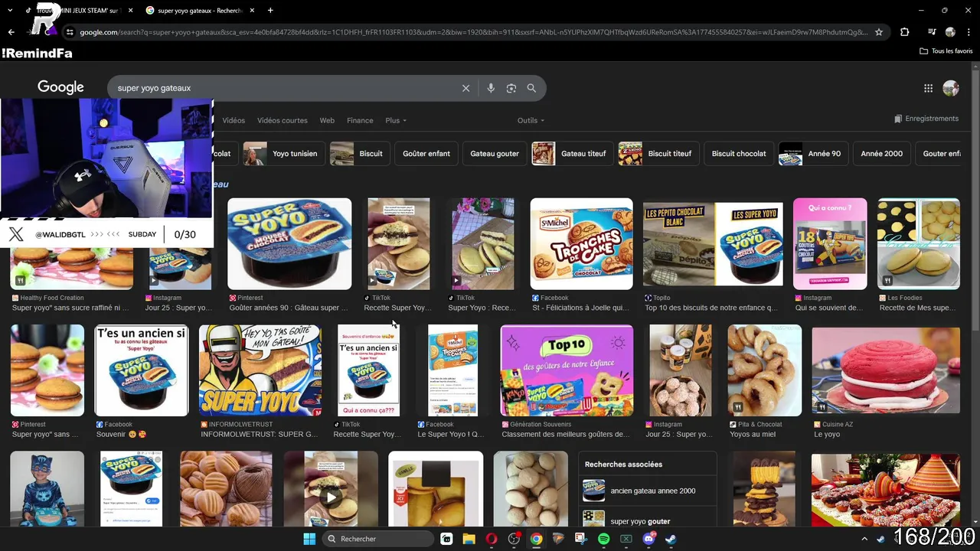Launch Opera from the taskbar
This screenshot has height=551, width=980.
tap(492, 539)
